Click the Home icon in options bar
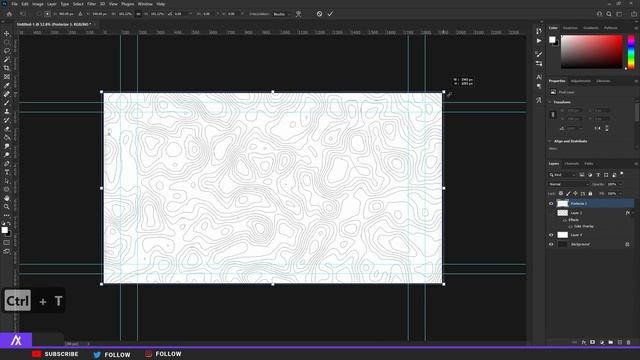Viewport: 640px width, 360px height. point(9,14)
